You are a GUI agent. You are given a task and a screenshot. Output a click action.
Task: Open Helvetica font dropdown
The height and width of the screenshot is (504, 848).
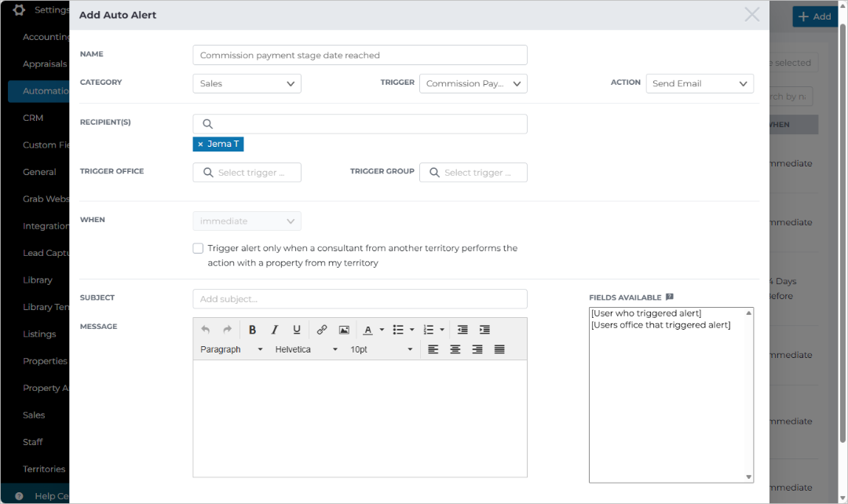pos(306,349)
